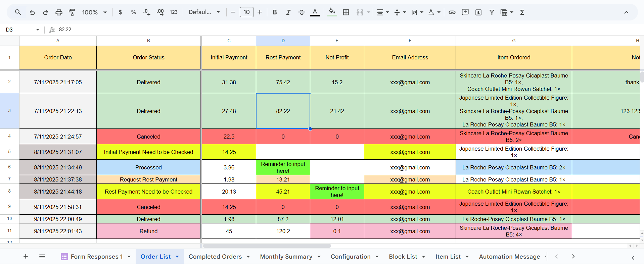Insert a link

(x=452, y=12)
